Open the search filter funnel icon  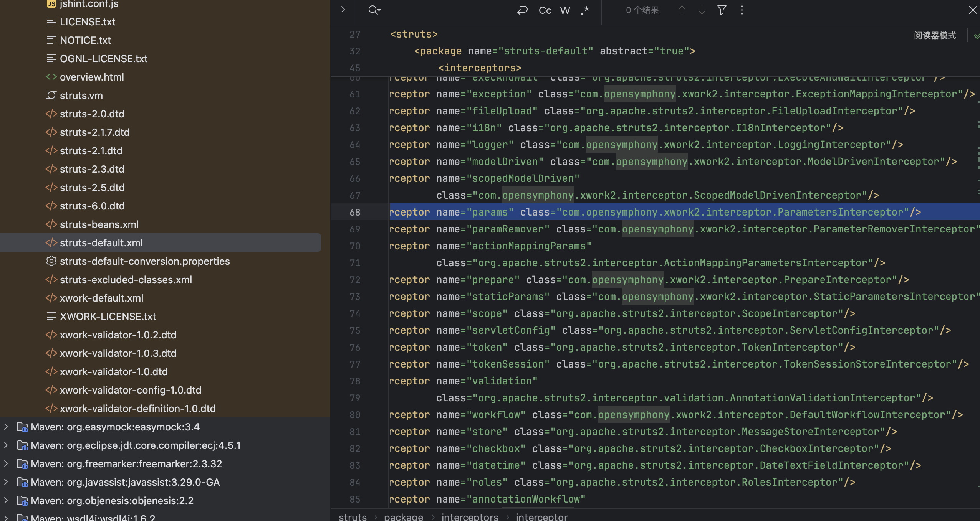[722, 10]
